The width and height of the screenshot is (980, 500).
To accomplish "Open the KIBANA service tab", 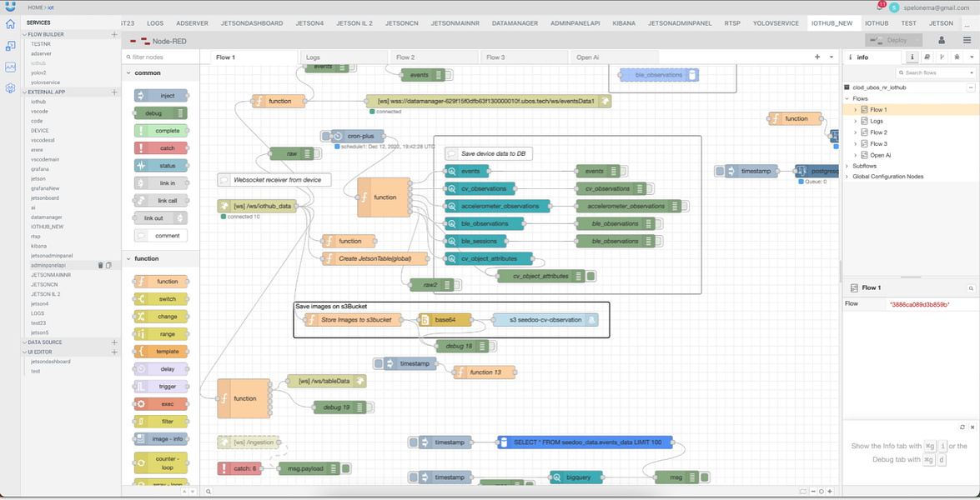I will click(x=625, y=23).
